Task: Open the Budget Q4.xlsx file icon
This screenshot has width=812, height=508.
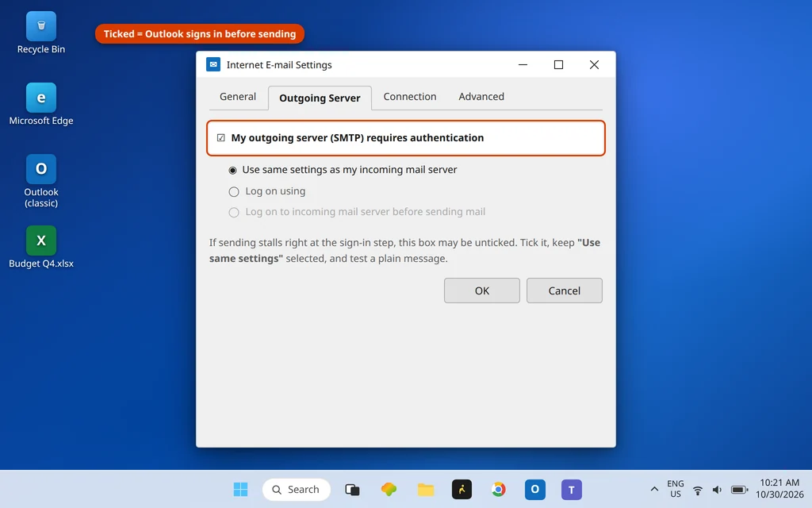Action: tap(41, 247)
